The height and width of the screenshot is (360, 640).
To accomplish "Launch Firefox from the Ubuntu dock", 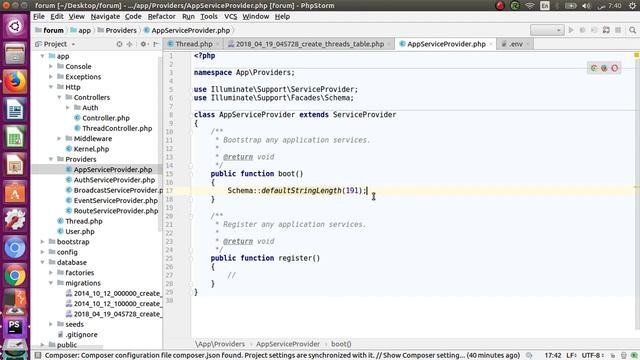I will tap(15, 82).
